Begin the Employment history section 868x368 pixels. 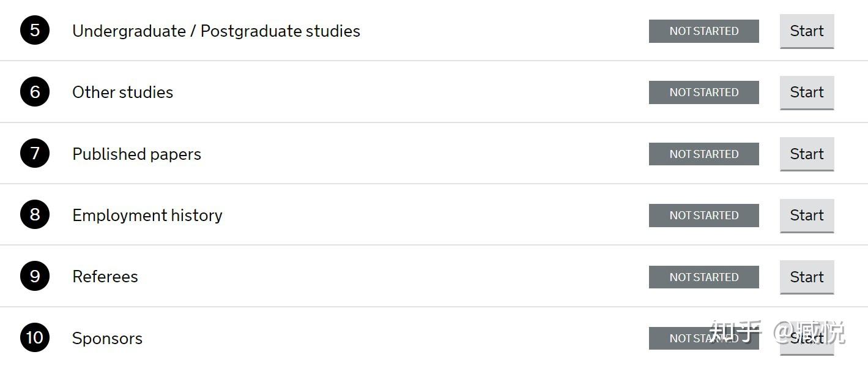tap(806, 216)
